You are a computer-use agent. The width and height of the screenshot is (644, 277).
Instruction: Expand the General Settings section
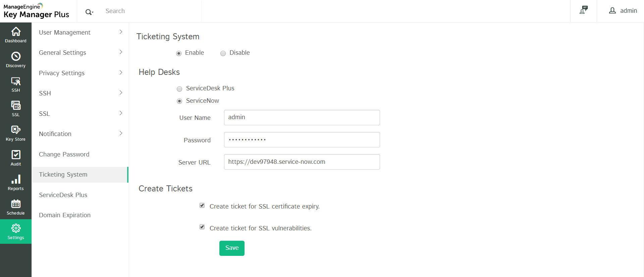[80, 52]
